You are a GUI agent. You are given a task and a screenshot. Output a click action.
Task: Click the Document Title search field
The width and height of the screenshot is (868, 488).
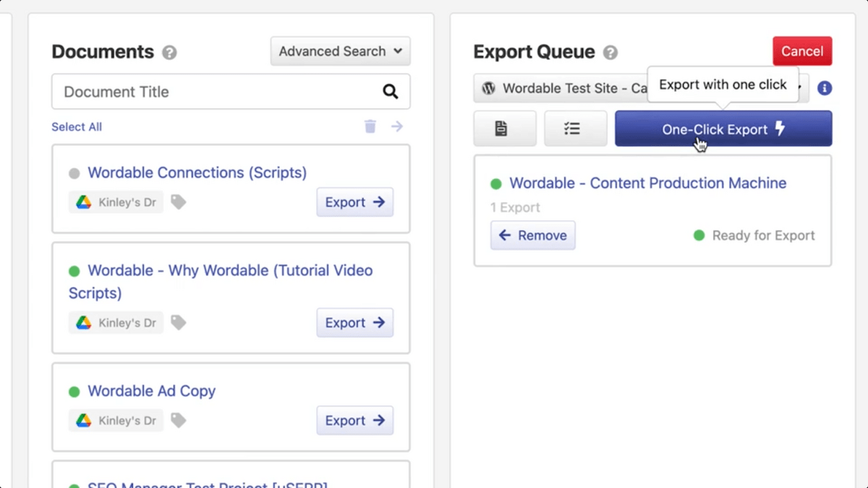[x=217, y=92]
